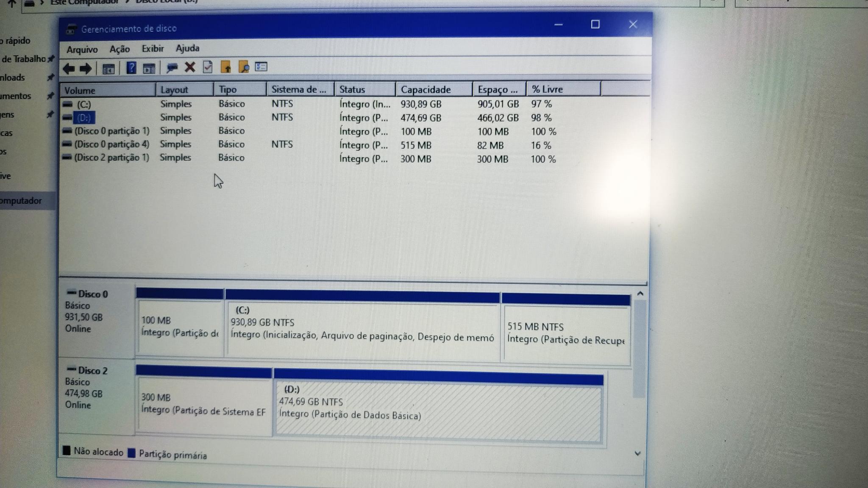Click the 466,02 GB free space cell
This screenshot has width=868, height=488.
pyautogui.click(x=498, y=118)
